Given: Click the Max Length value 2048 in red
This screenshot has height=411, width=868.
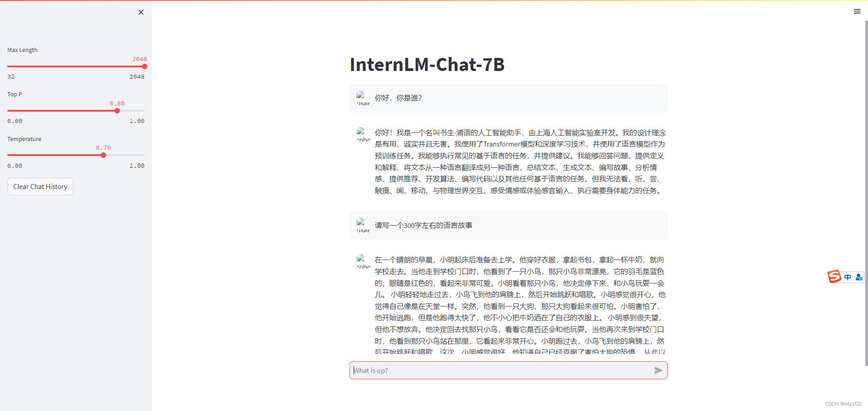Looking at the screenshot, I should (140, 59).
